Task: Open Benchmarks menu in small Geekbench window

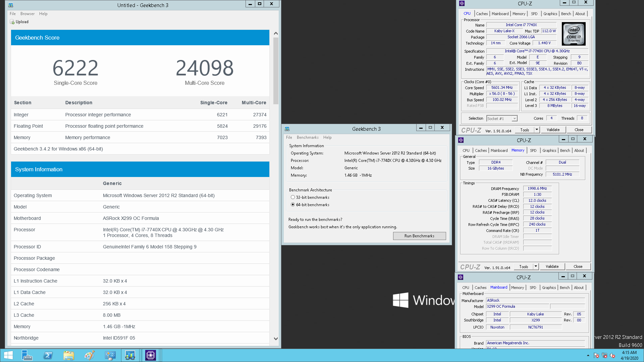Action: [x=308, y=137]
